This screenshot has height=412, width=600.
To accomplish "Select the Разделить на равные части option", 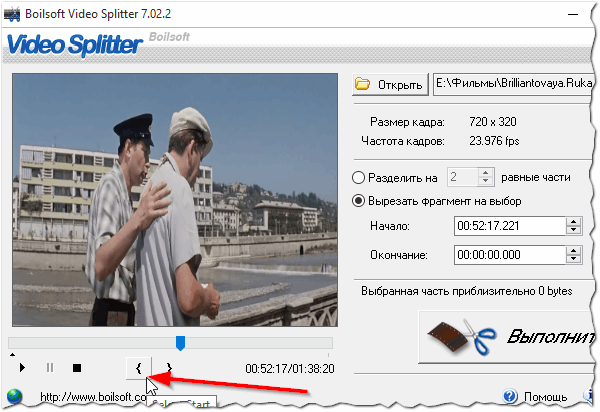I will pos(359,178).
